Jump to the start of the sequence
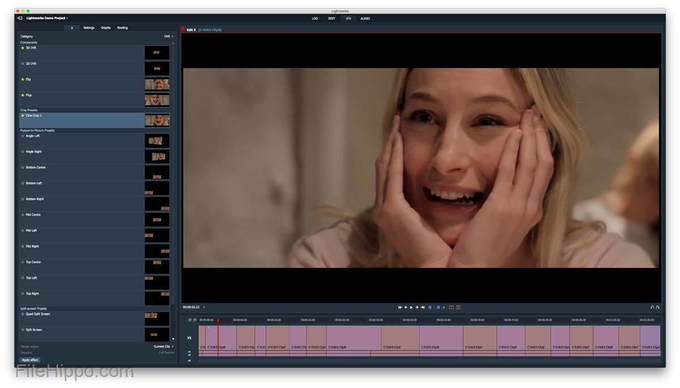Screen dimensions: 680x388 pos(400,307)
